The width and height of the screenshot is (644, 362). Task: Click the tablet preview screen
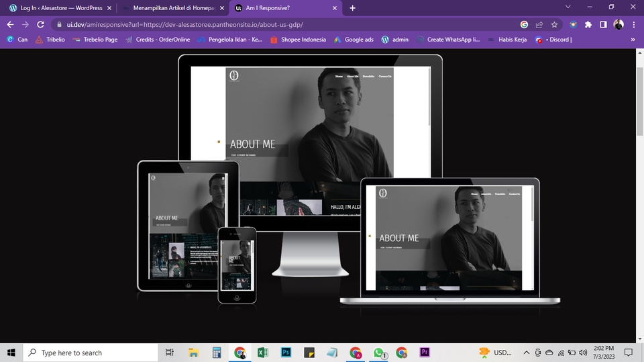coord(188,226)
